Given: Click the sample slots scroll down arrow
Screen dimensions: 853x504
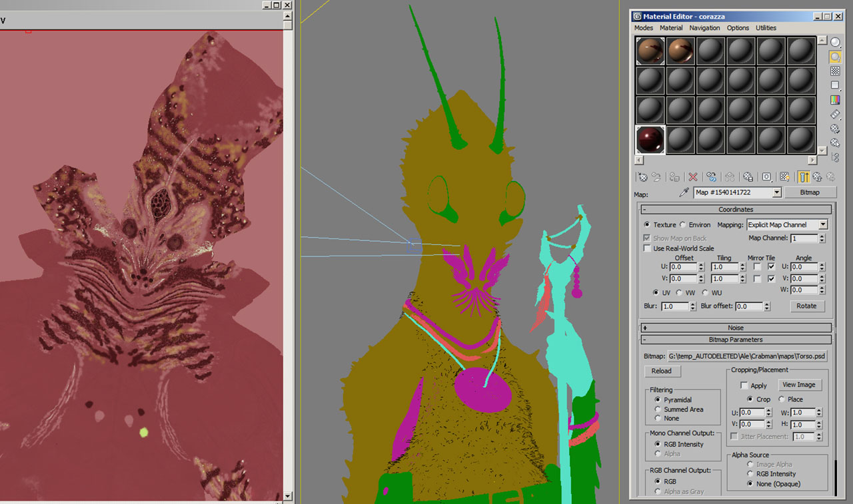Looking at the screenshot, I should (822, 151).
